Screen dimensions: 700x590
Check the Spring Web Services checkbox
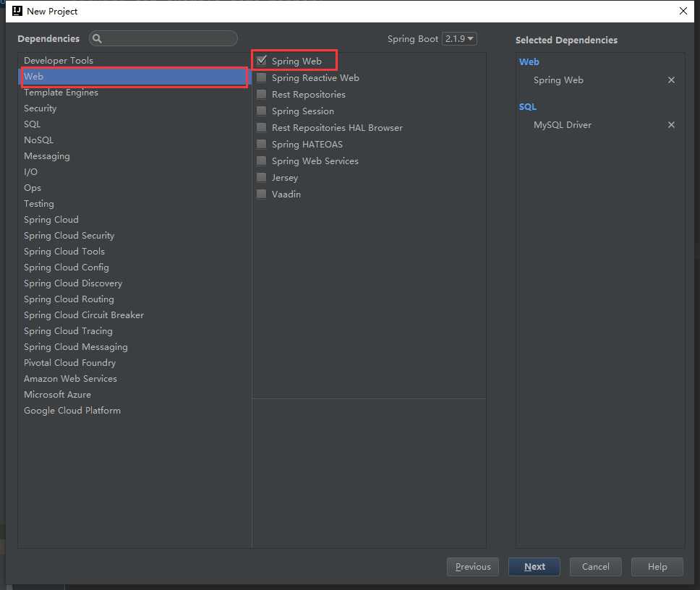click(x=262, y=161)
